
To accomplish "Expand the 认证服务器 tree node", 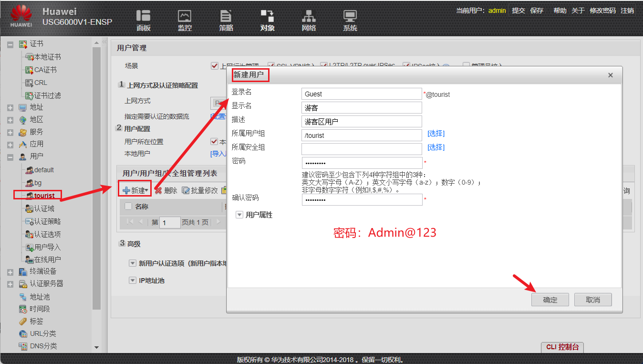I will 10,284.
